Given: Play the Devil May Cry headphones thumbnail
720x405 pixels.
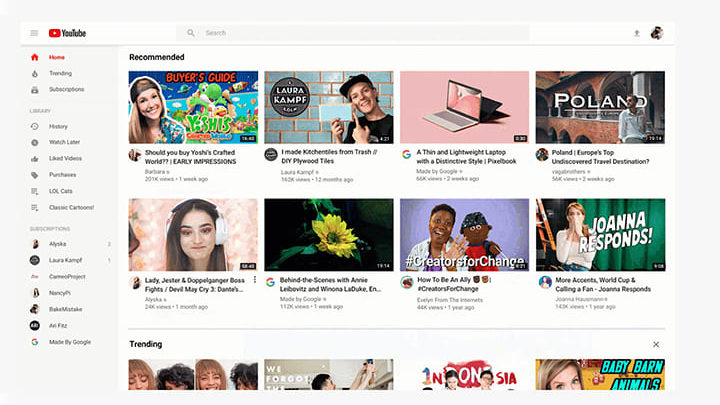Looking at the screenshot, I should coord(193,235).
